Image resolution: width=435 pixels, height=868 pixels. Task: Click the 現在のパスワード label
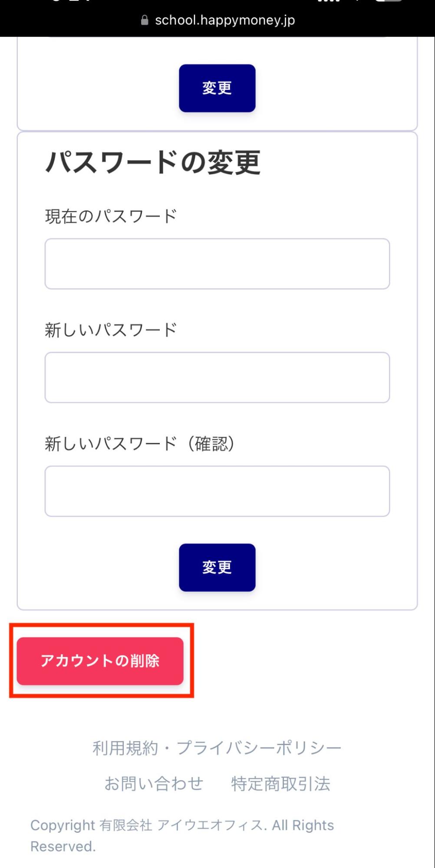pyautogui.click(x=111, y=216)
